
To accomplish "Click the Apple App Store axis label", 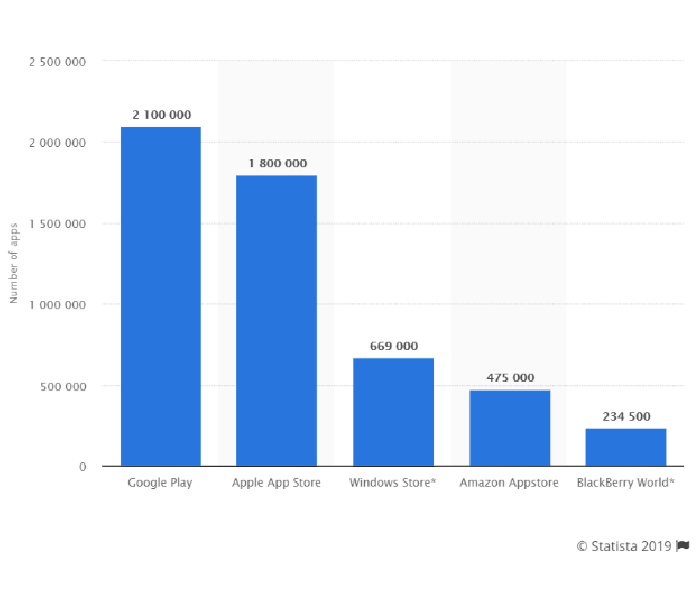I will pos(276,483).
